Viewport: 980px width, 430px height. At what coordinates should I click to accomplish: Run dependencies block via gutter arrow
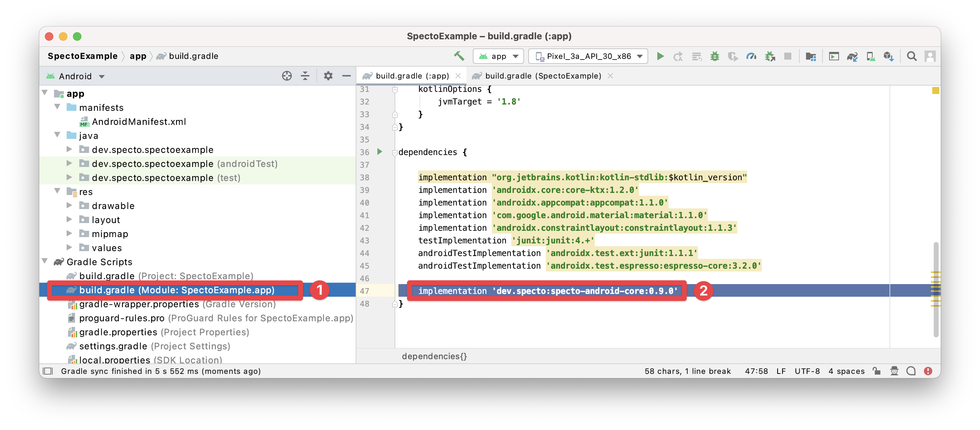380,152
